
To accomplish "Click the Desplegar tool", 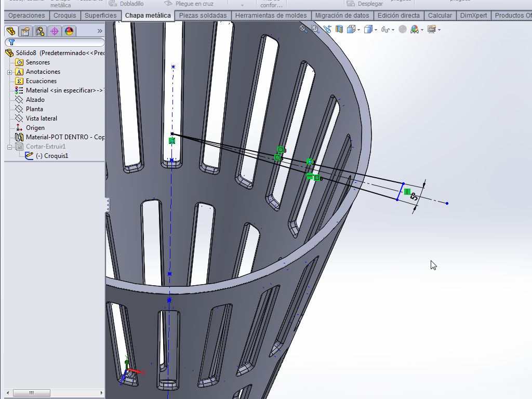I will (365, 4).
